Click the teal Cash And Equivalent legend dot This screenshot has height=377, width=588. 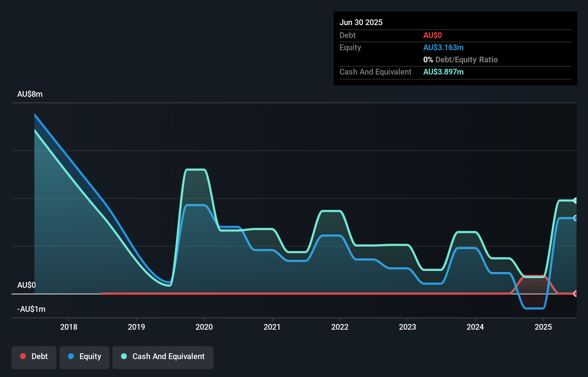pos(124,357)
